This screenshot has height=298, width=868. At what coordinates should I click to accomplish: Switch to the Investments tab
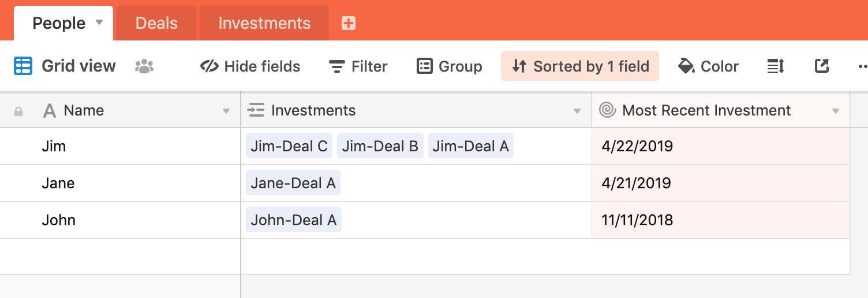(264, 23)
